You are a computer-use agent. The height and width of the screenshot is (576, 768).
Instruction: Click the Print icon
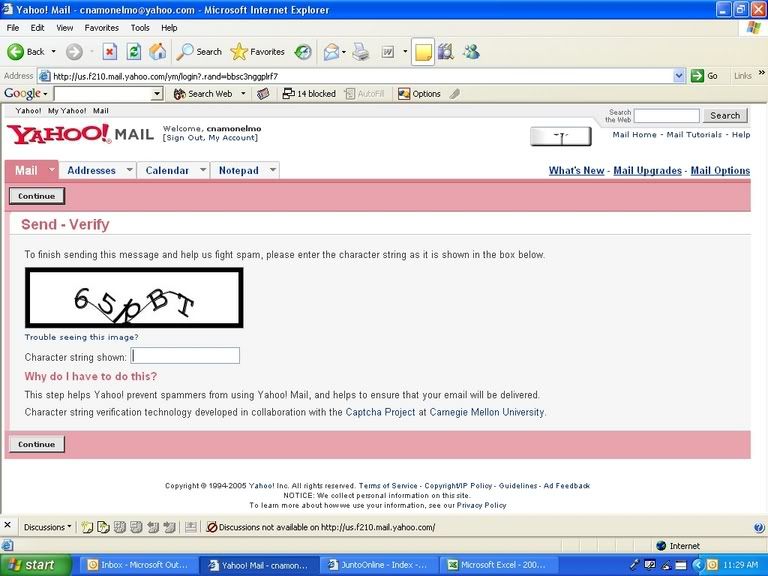tap(361, 51)
